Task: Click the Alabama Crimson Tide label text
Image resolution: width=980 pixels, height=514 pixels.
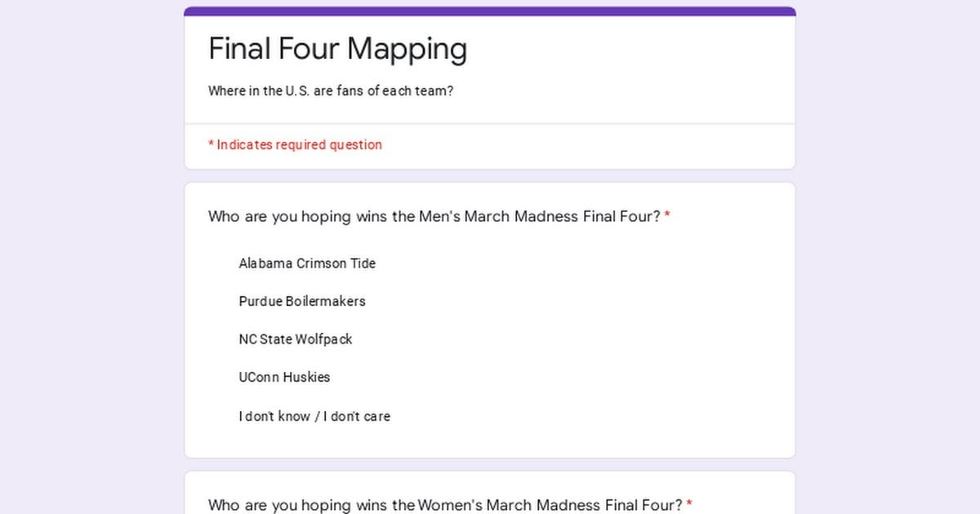Action: coord(306,263)
